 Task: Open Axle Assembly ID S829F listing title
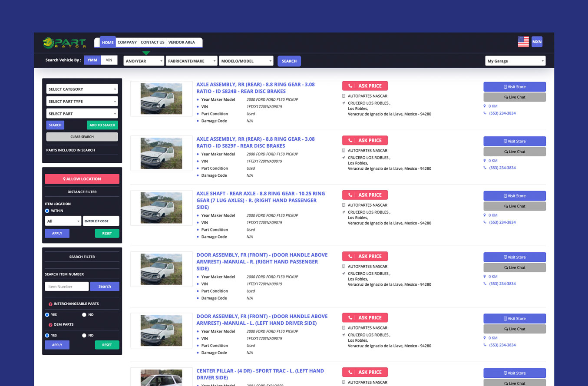[255, 142]
